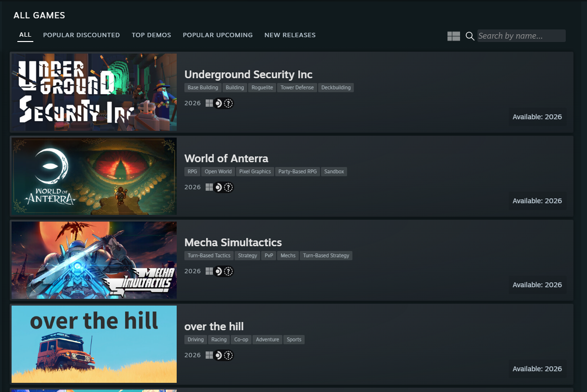Click Steam Deck compatibility icon for over the hill
This screenshot has width=587, height=392.
coord(219,355)
